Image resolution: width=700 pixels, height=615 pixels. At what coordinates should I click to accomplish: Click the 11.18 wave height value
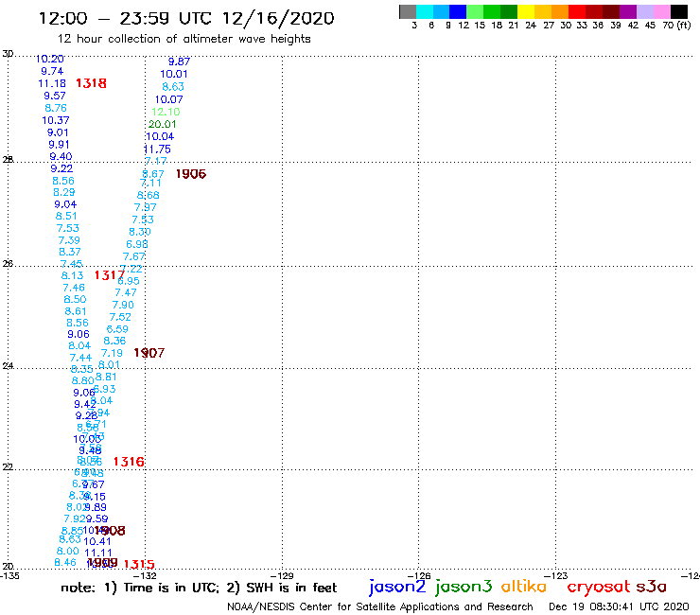(52, 83)
